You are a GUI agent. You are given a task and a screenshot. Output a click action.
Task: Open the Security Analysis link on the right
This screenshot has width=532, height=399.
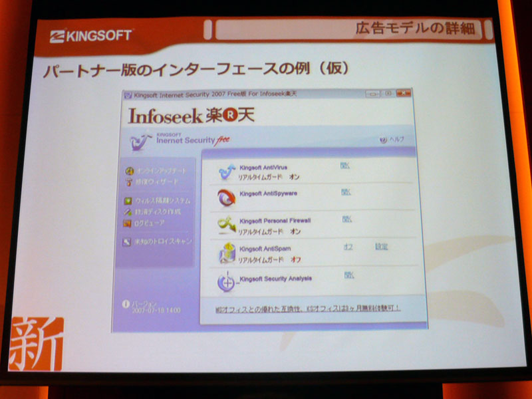click(348, 275)
